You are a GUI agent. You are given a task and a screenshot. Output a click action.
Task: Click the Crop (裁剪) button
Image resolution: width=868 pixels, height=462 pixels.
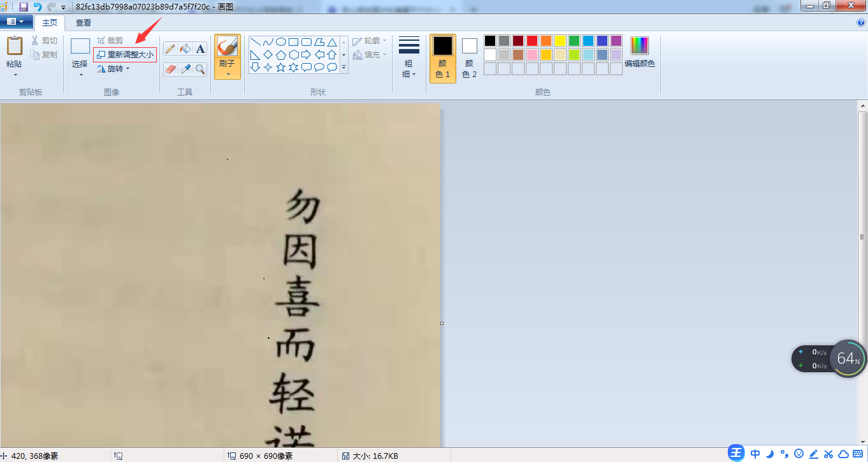[x=110, y=41]
